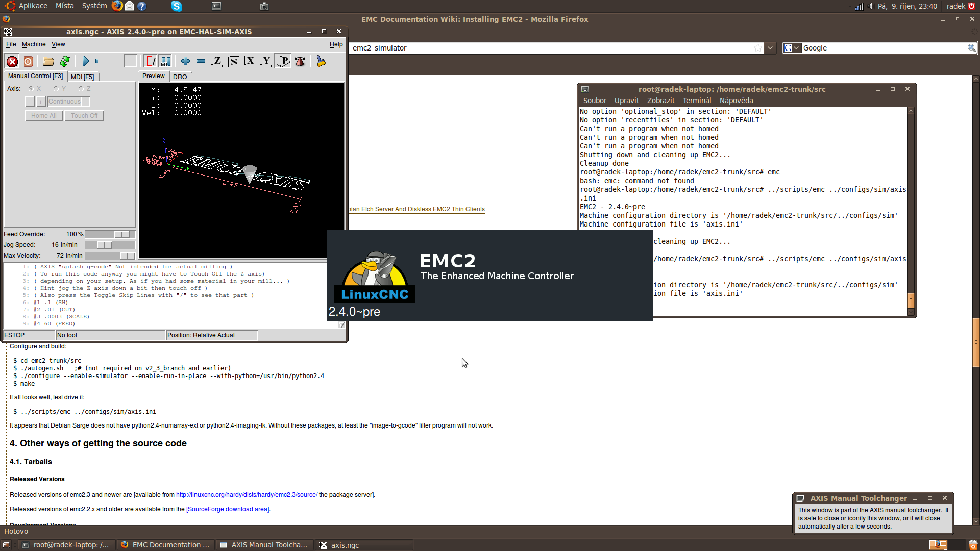Switch to Z top view
This screenshot has height=551, width=980.
click(217, 62)
